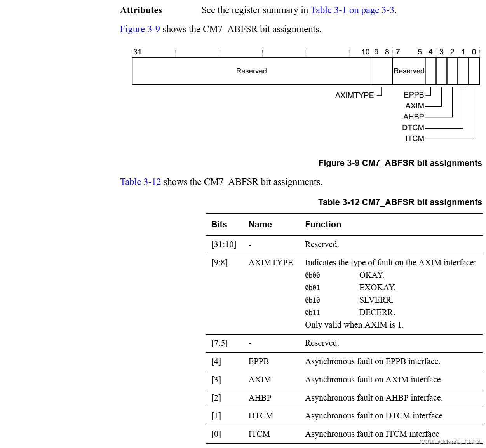This screenshot has width=486, height=448.
Task: Select the Bits column header
Action: pyautogui.click(x=219, y=225)
